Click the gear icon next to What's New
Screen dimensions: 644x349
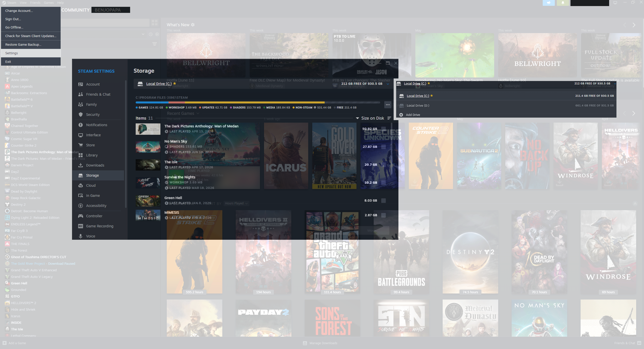tap(193, 25)
